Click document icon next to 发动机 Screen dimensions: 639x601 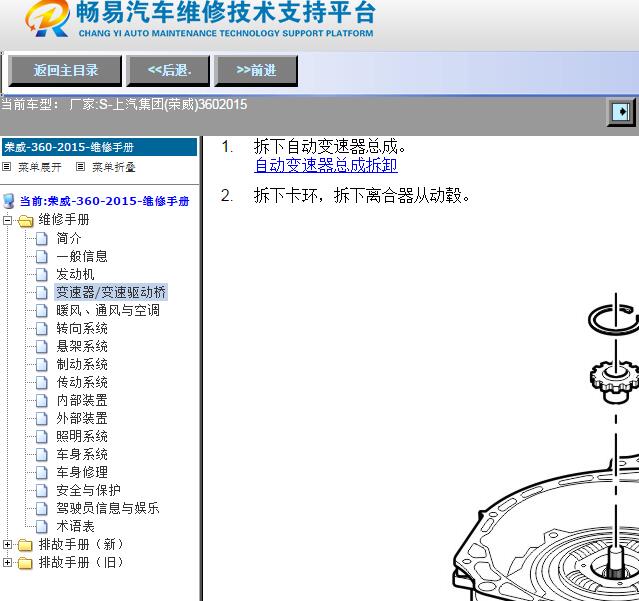[42, 275]
